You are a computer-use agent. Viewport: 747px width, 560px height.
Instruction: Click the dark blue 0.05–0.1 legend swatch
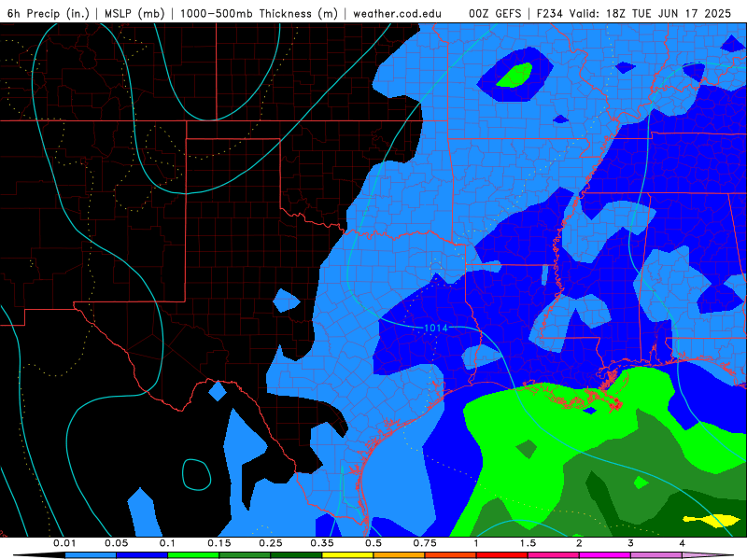click(x=142, y=555)
